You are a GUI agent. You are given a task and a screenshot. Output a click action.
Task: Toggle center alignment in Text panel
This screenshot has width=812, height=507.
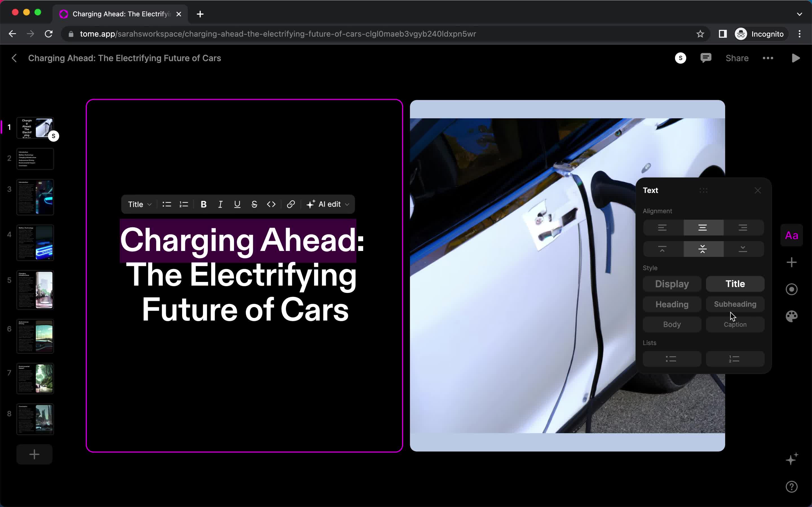(x=702, y=227)
